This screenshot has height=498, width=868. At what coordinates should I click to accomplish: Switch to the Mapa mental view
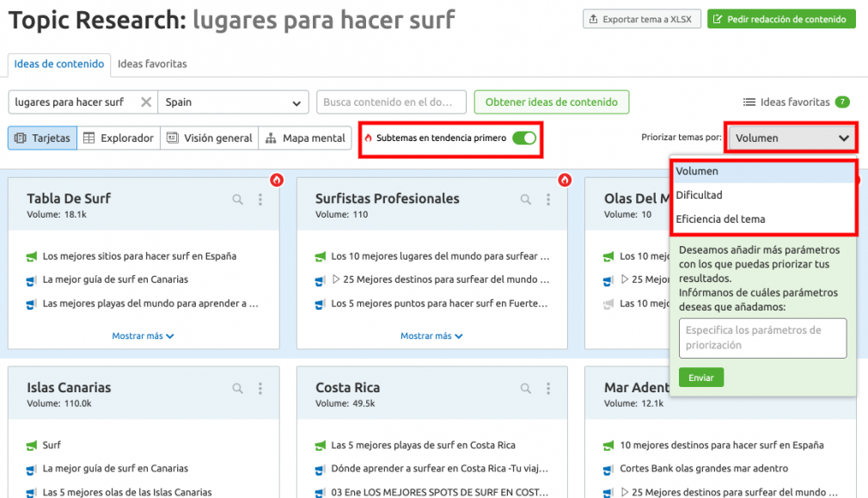pyautogui.click(x=305, y=138)
